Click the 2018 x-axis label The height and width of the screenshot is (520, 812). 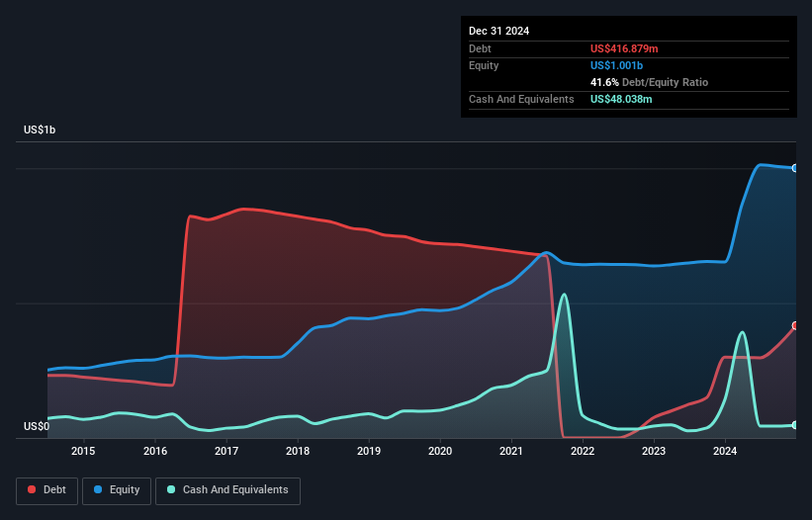coord(298,451)
